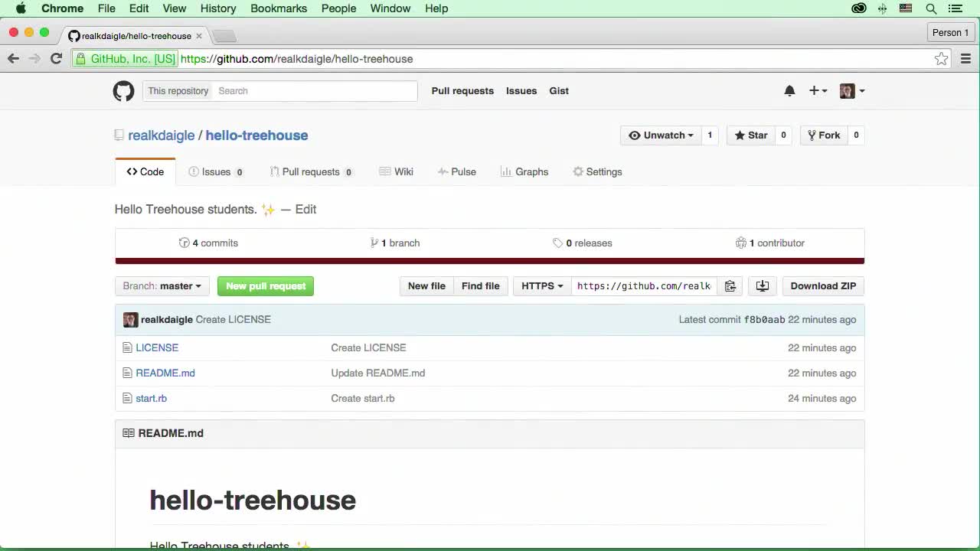The height and width of the screenshot is (551, 980).
Task: Click the Person 1 profile button
Action: (950, 33)
